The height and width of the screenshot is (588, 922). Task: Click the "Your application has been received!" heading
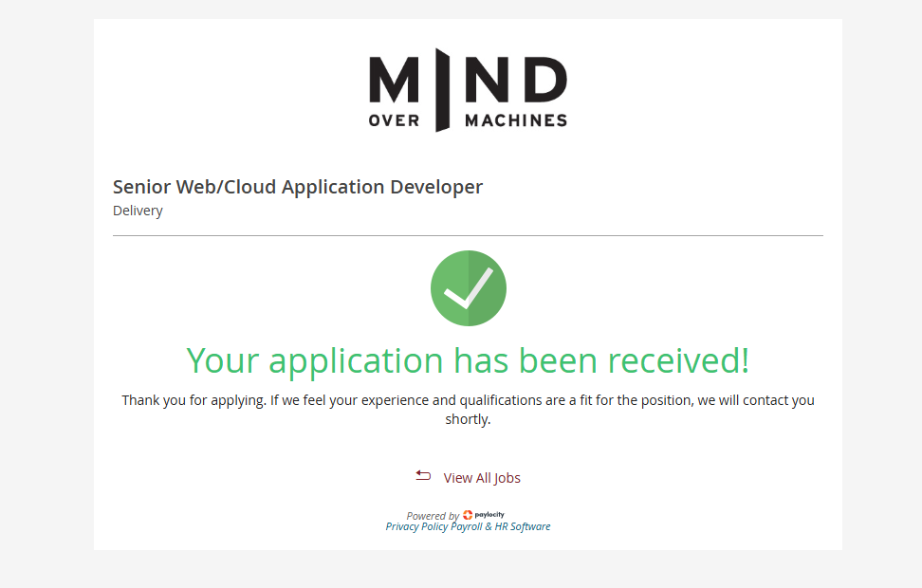(x=468, y=360)
